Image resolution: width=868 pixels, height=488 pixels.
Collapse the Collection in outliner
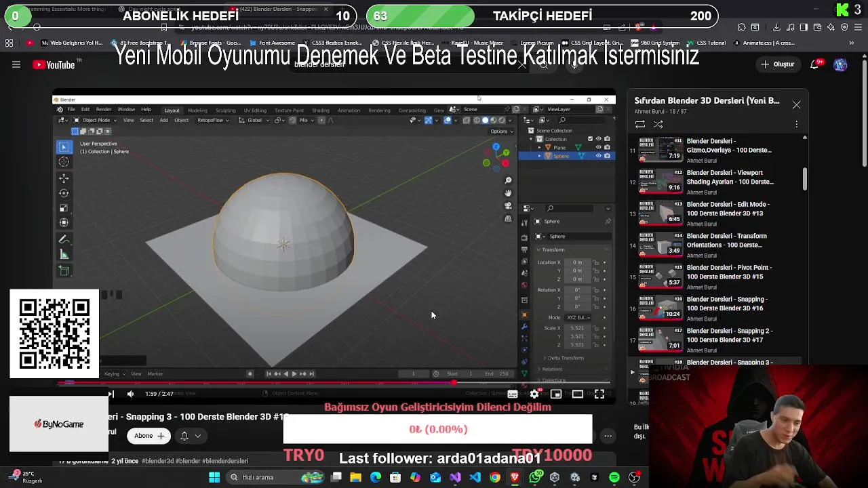tap(532, 139)
